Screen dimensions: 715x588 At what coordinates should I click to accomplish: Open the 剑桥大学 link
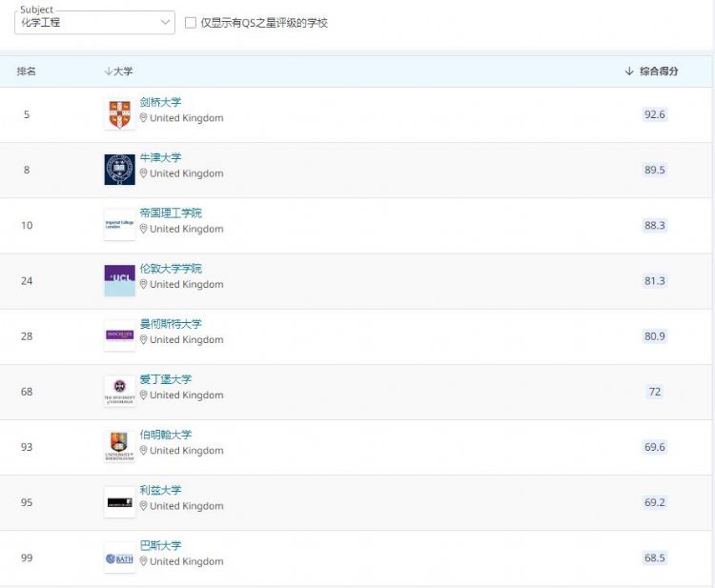click(x=160, y=102)
